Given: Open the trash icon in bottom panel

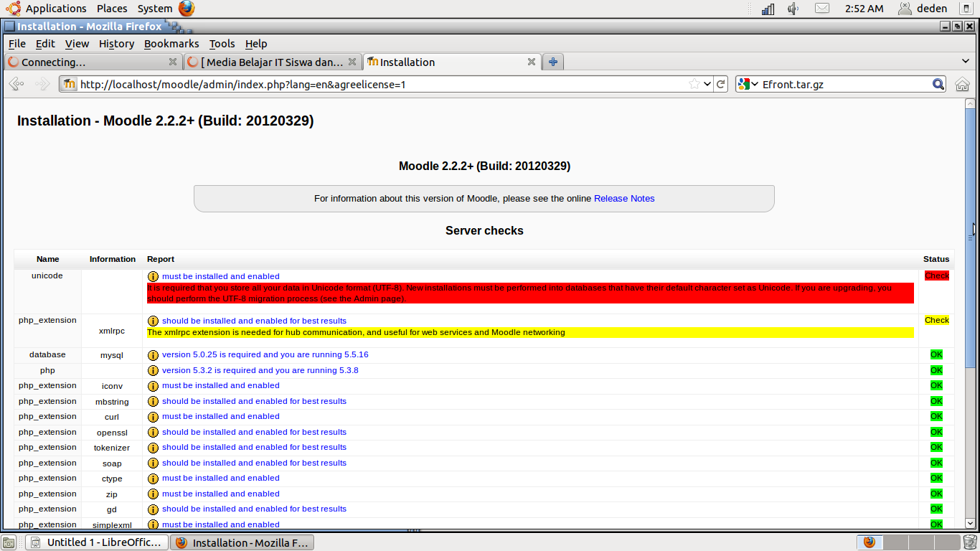Looking at the screenshot, I should [x=969, y=542].
